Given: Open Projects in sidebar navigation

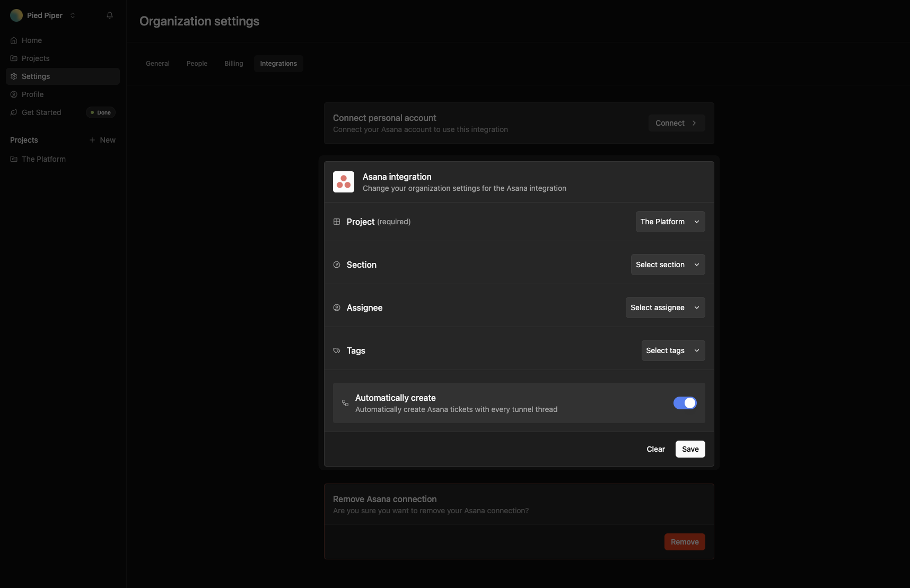Looking at the screenshot, I should pyautogui.click(x=63, y=58).
